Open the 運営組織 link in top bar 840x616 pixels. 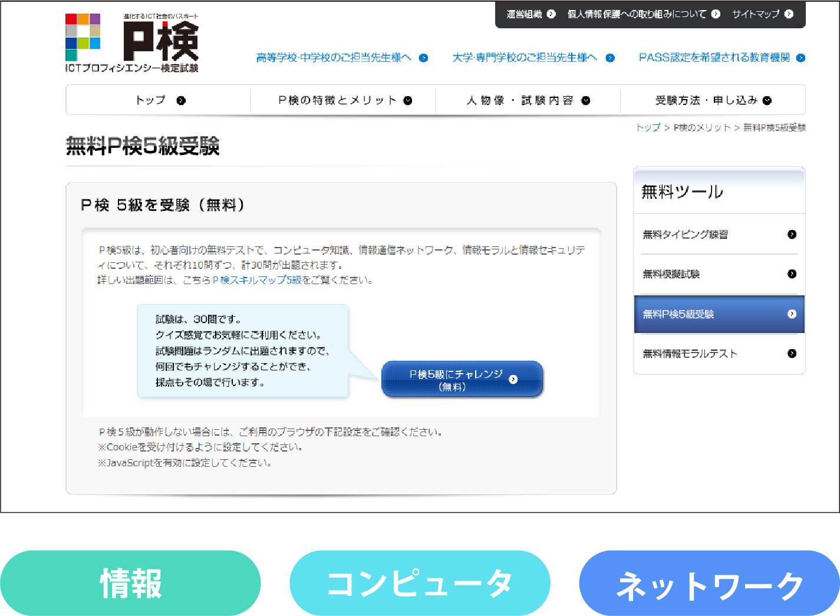click(524, 14)
